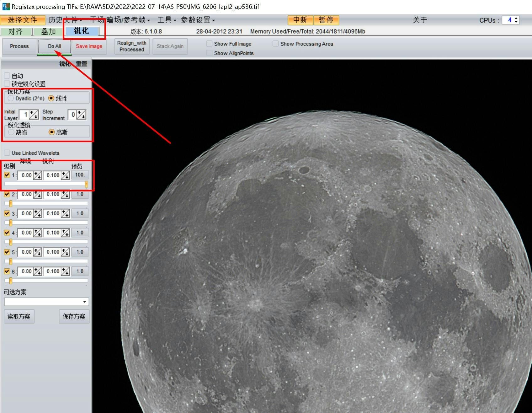Click the Registax title bar app icon
Image resolution: width=532 pixels, height=413 pixels.
click(x=6, y=6)
